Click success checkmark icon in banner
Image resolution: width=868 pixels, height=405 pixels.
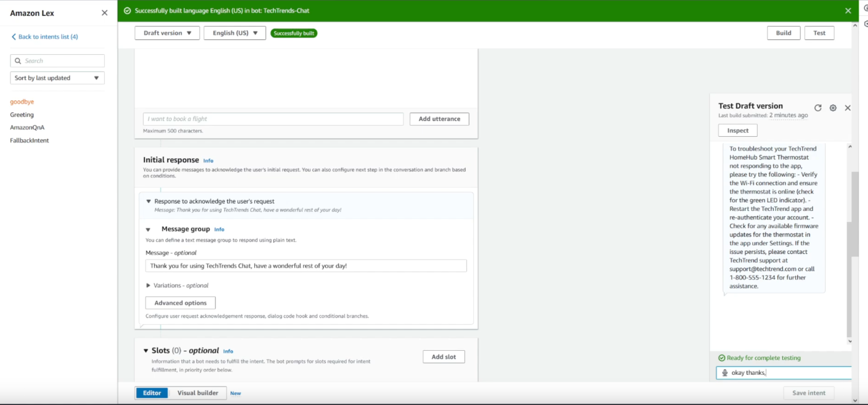pyautogui.click(x=128, y=10)
